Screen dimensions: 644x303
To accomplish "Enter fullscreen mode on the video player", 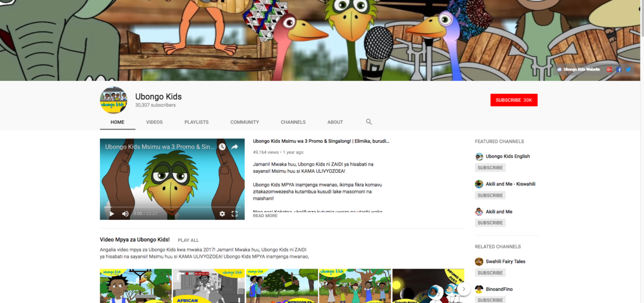I will pyautogui.click(x=235, y=213).
